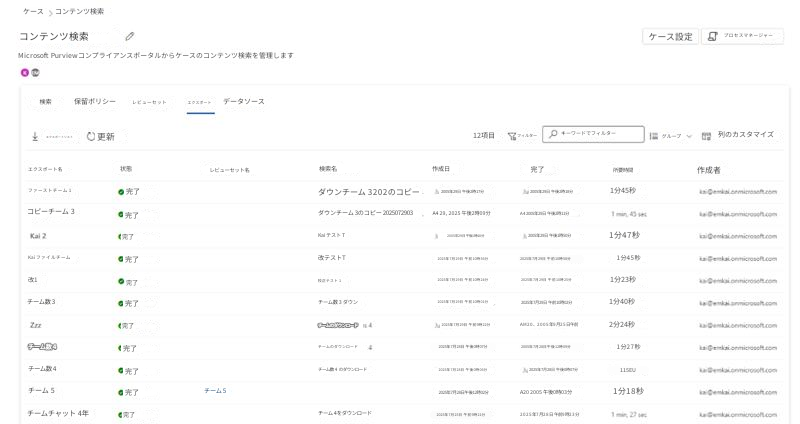Click the コンテンツ検索 breadcrumb item

coord(80,11)
